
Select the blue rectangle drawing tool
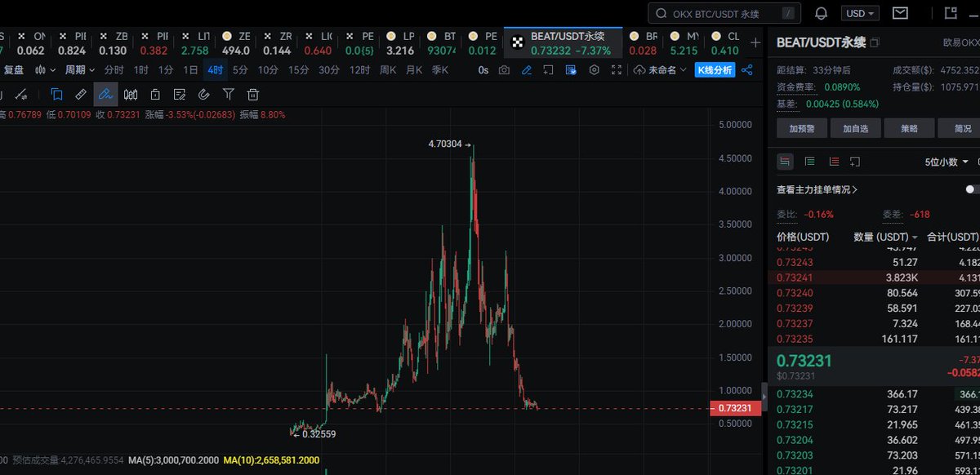[x=56, y=94]
